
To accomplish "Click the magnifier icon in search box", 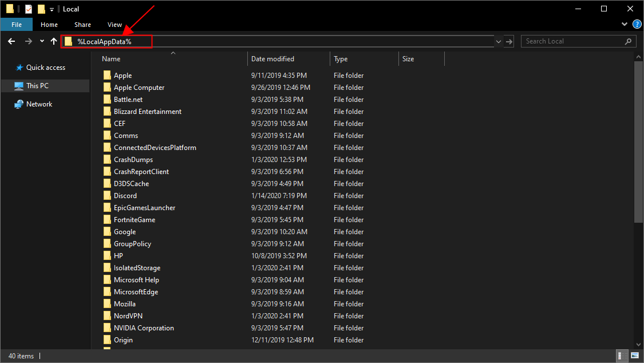I will [628, 41].
